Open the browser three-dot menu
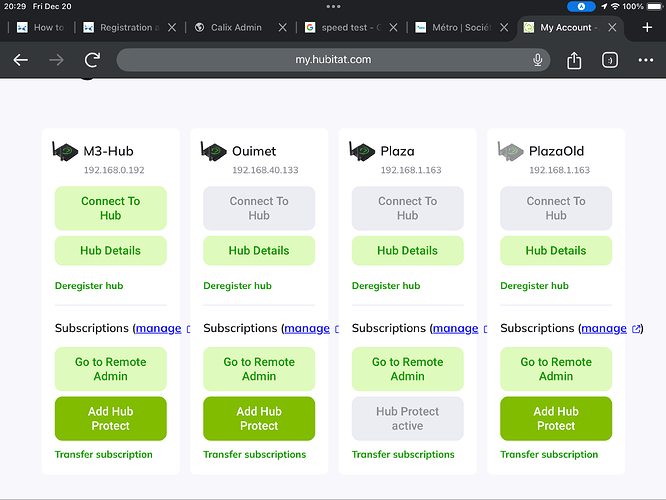Image resolution: width=666 pixels, height=500 pixels. [646, 60]
